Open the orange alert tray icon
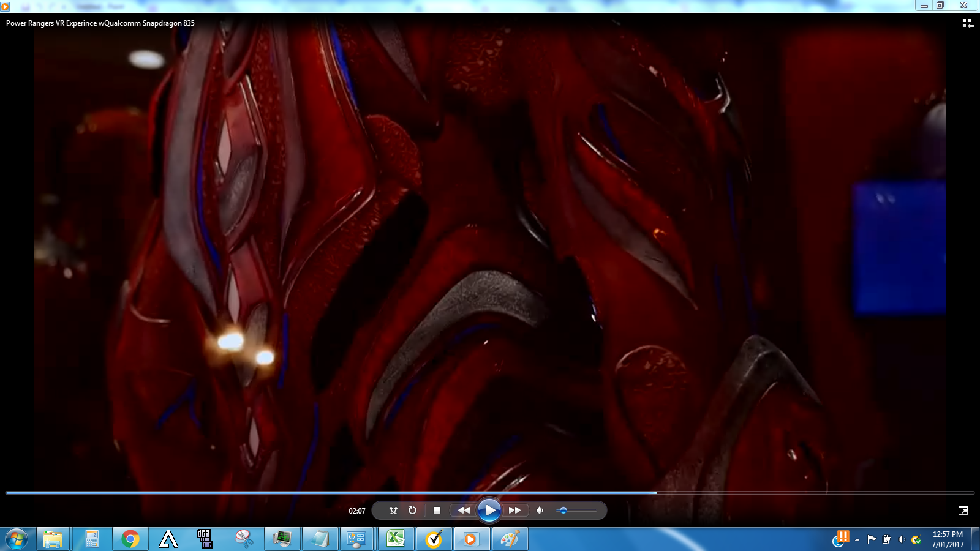This screenshot has height=551, width=980. pos(840,539)
